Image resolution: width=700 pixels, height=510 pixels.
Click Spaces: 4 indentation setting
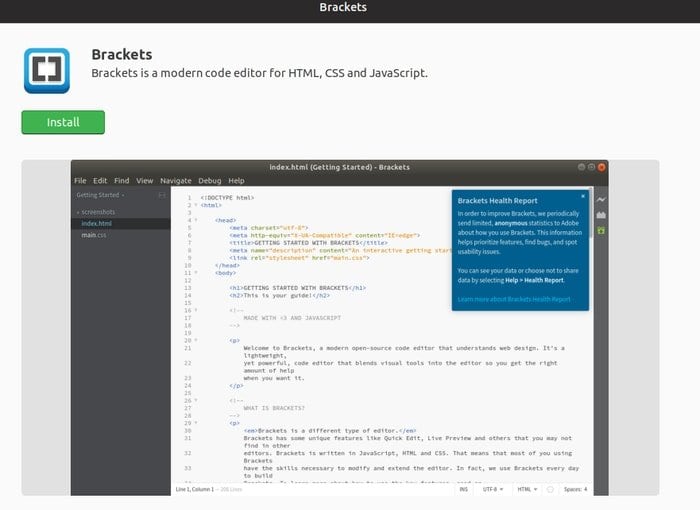[575, 489]
